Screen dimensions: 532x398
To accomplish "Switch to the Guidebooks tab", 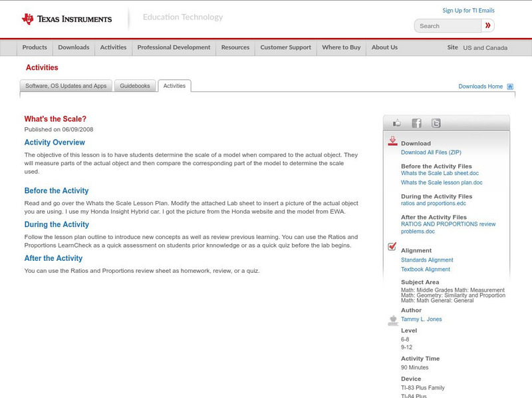I will click(135, 85).
